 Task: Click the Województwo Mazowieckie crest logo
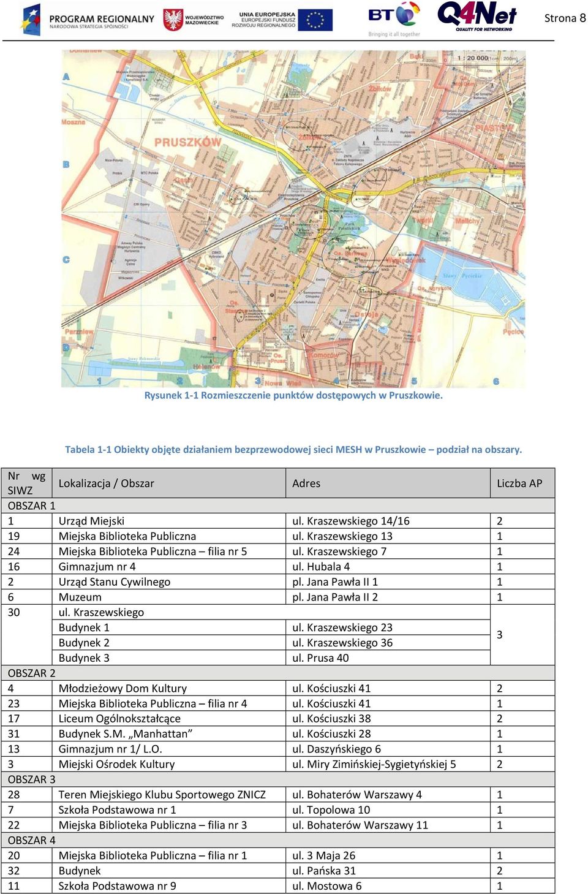[x=193, y=20]
